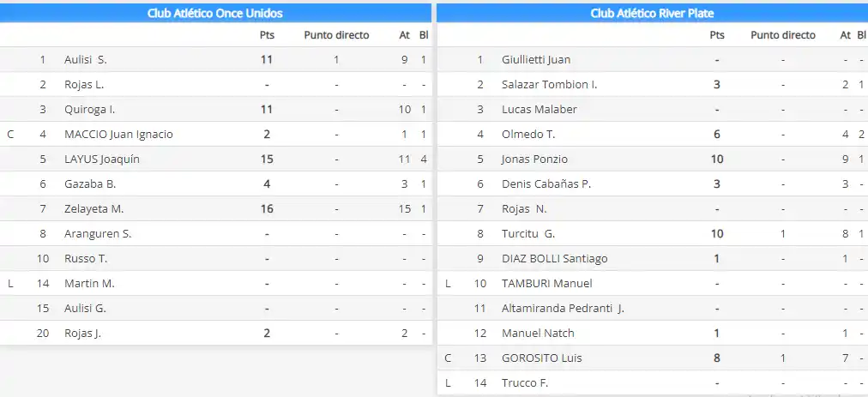868x397 pixels.
Task: Open Turcitu G. player stats
Action: [528, 234]
